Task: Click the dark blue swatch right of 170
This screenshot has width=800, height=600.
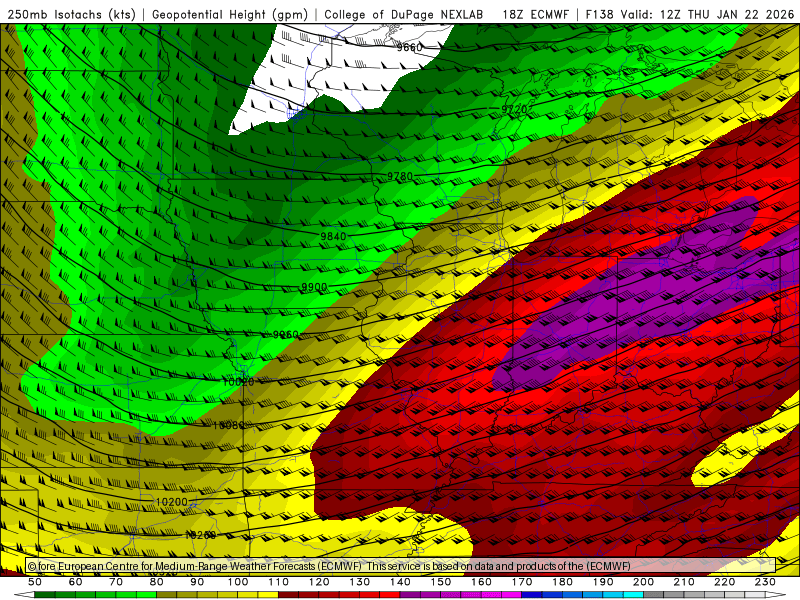Action: (x=532, y=595)
